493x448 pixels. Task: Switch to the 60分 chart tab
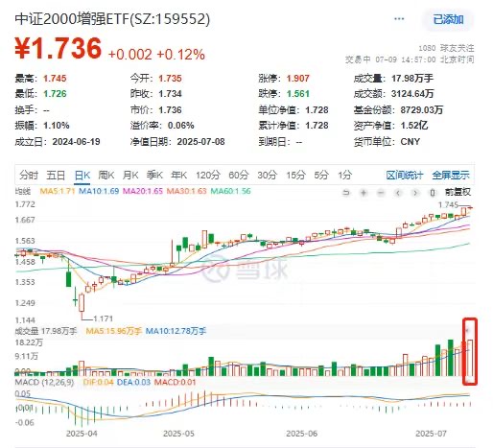click(239, 176)
